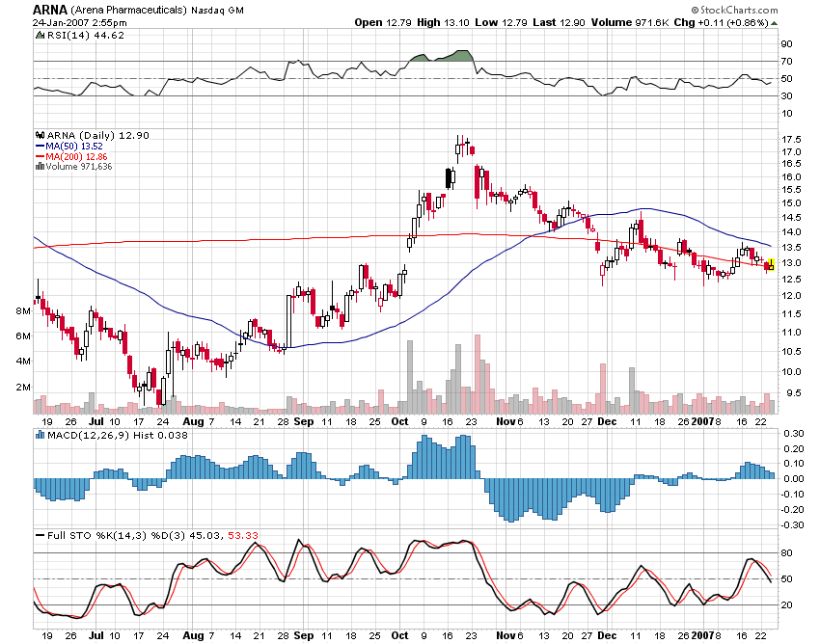Image resolution: width=820 pixels, height=644 pixels.
Task: Click the Low 12.79 quote value
Action: coord(501,22)
